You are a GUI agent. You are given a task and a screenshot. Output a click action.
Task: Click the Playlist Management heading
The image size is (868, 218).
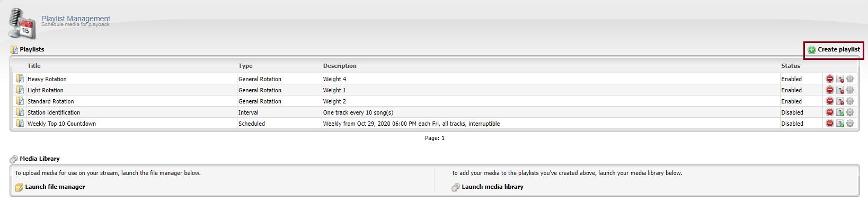(x=76, y=19)
